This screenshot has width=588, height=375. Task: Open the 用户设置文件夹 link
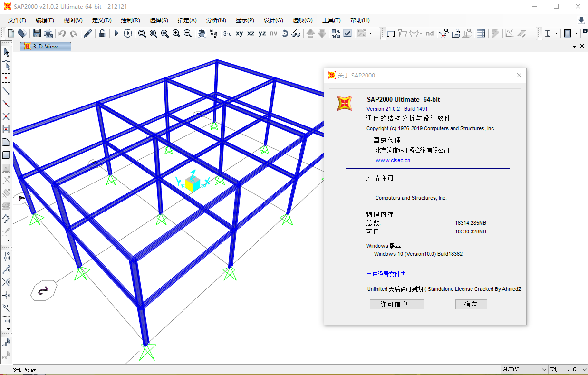click(386, 274)
